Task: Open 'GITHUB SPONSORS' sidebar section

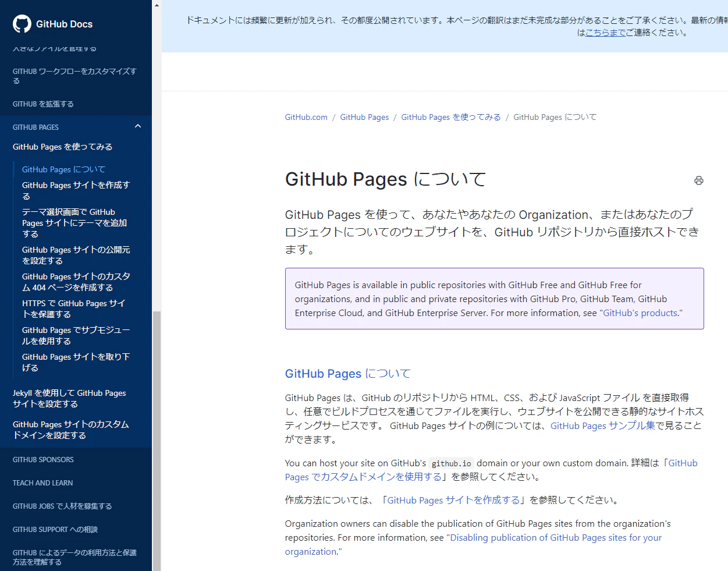Action: pyautogui.click(x=43, y=459)
